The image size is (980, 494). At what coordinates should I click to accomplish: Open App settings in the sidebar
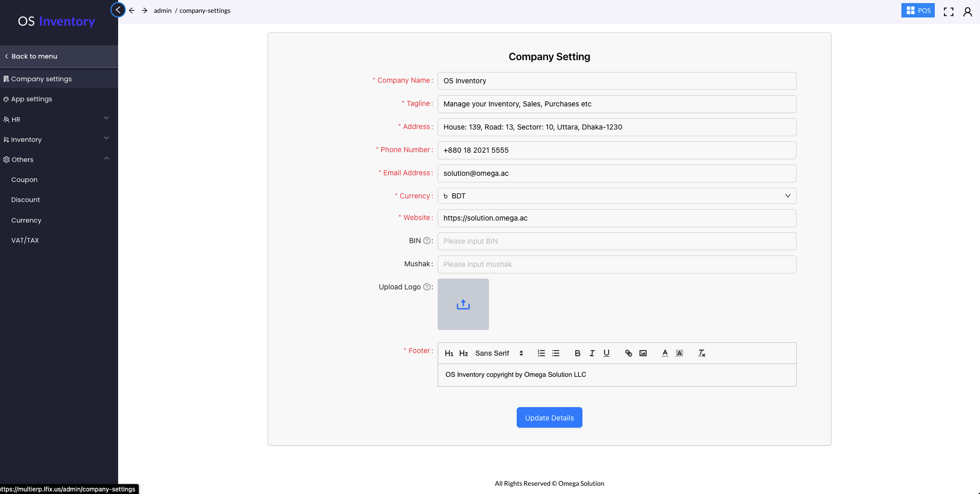[32, 99]
